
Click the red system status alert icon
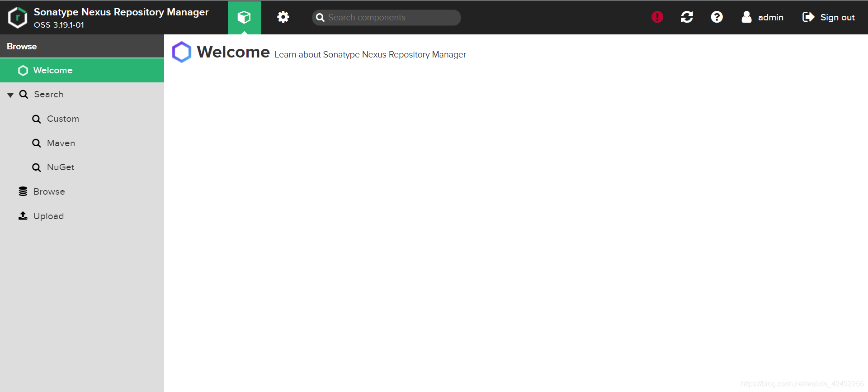point(657,17)
